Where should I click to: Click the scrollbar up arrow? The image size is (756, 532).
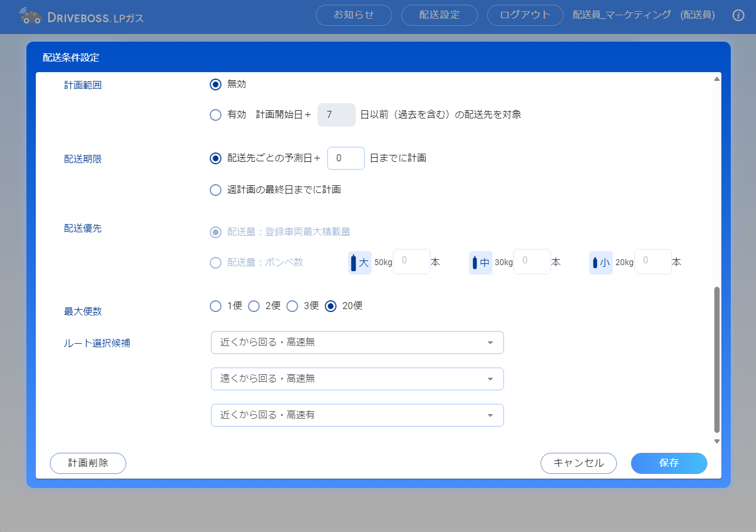717,79
